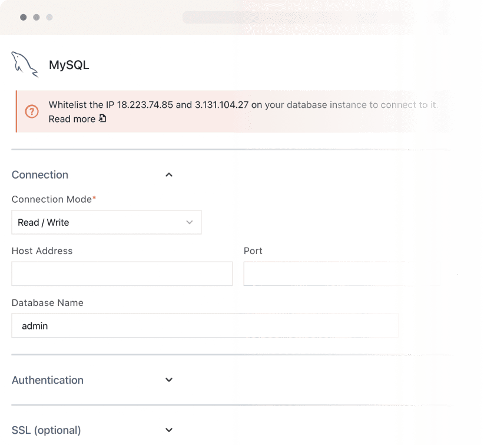
Task: Click the upward caret next to Connection
Action: point(169,174)
